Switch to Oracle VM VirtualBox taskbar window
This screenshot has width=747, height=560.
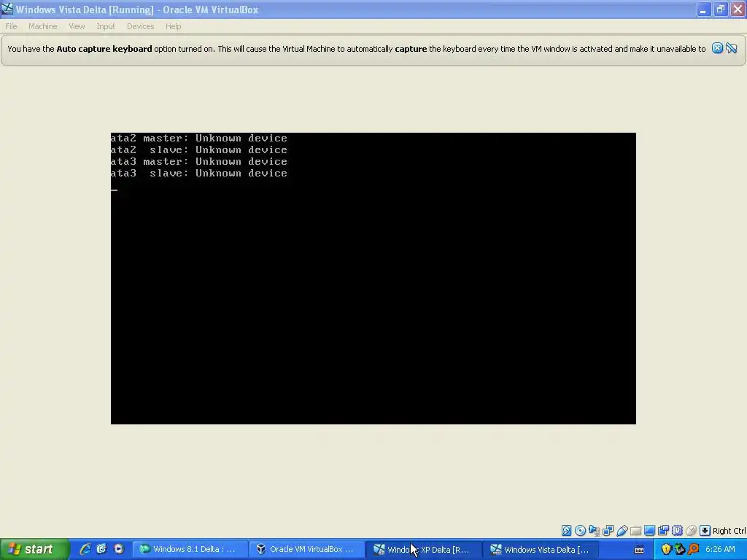(307, 549)
